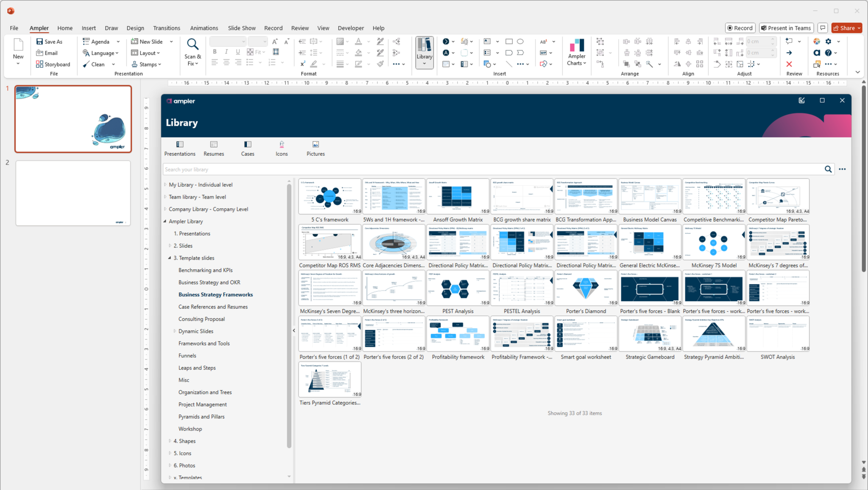Open the Storyboard tool
This screenshot has height=490, width=868.
[x=53, y=64]
